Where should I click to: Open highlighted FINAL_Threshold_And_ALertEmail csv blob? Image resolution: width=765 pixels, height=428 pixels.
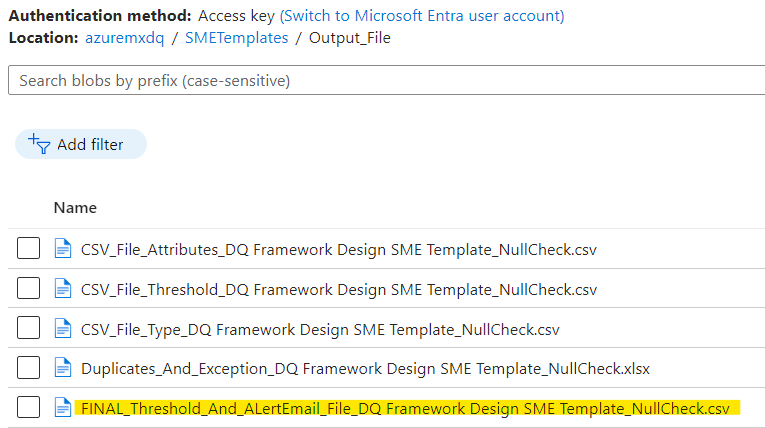pos(405,408)
